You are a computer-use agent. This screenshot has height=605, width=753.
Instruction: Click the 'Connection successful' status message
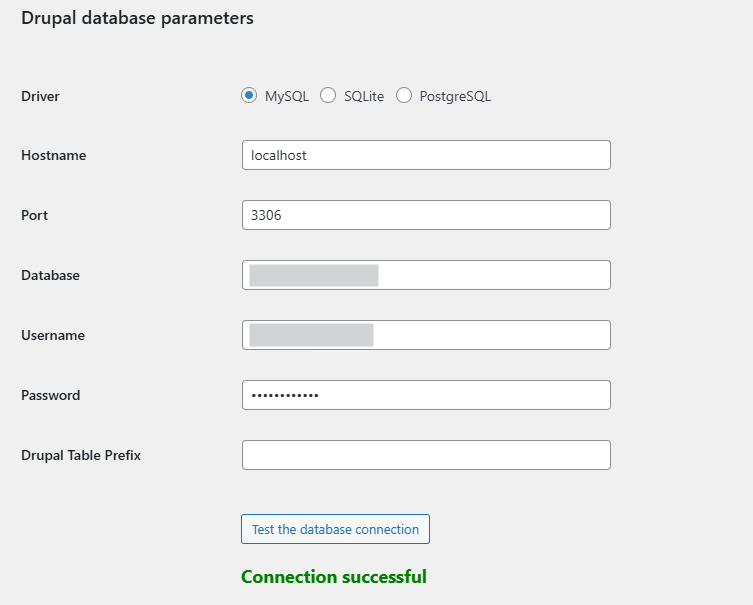(334, 577)
